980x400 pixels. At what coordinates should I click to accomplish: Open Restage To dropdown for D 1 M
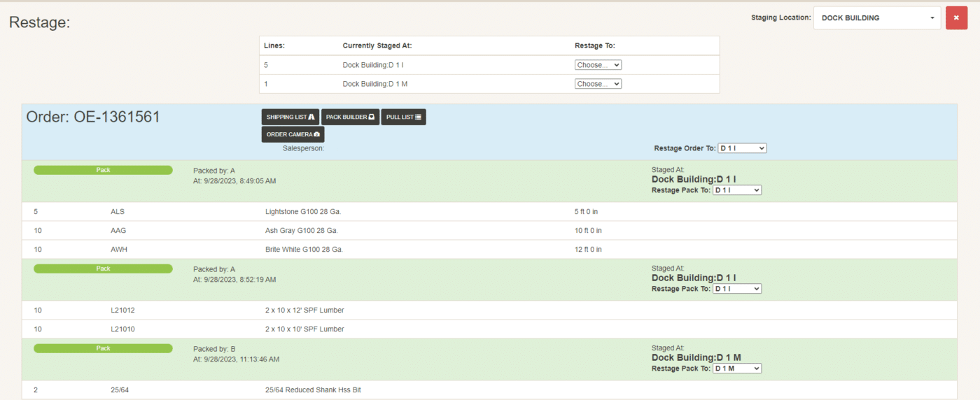pyautogui.click(x=598, y=84)
